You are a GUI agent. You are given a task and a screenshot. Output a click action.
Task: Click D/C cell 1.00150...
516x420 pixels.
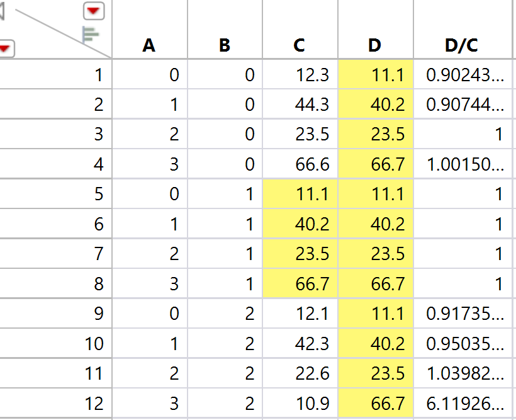(463, 164)
